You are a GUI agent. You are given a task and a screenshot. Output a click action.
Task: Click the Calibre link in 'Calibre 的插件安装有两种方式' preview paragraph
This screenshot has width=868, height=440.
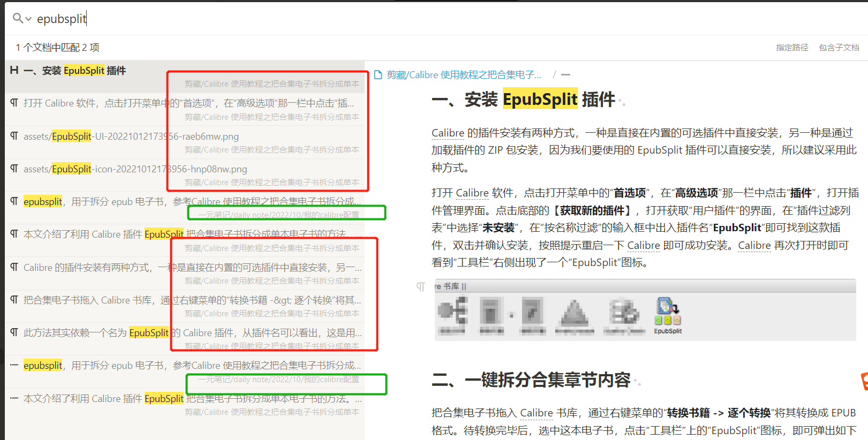[x=448, y=133]
